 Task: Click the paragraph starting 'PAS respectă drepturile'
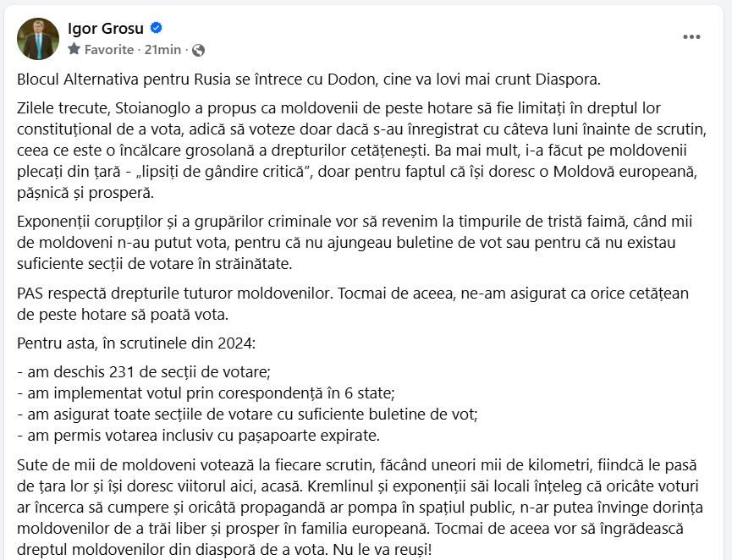[353, 304]
